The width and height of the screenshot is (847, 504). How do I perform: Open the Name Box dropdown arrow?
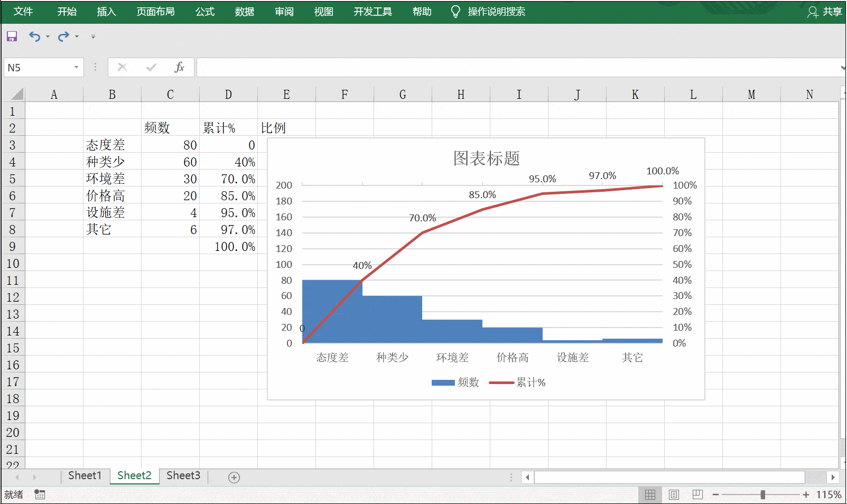[x=76, y=67]
